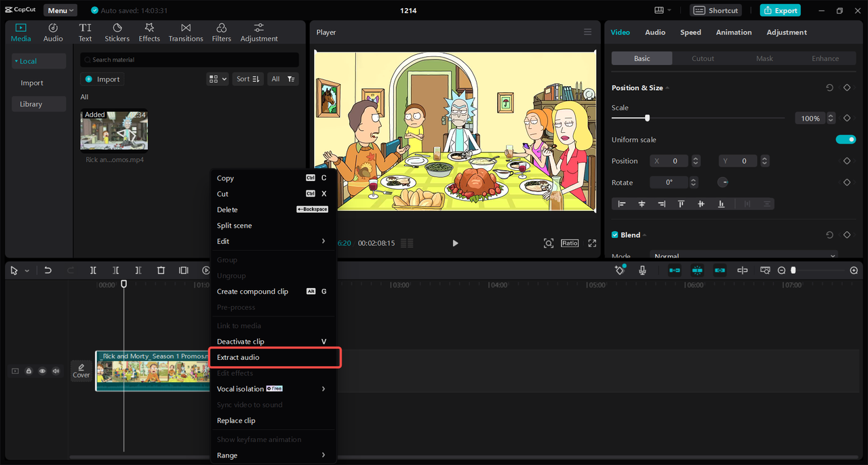
Task: Uncheck the Blend checkbox
Action: [615, 235]
